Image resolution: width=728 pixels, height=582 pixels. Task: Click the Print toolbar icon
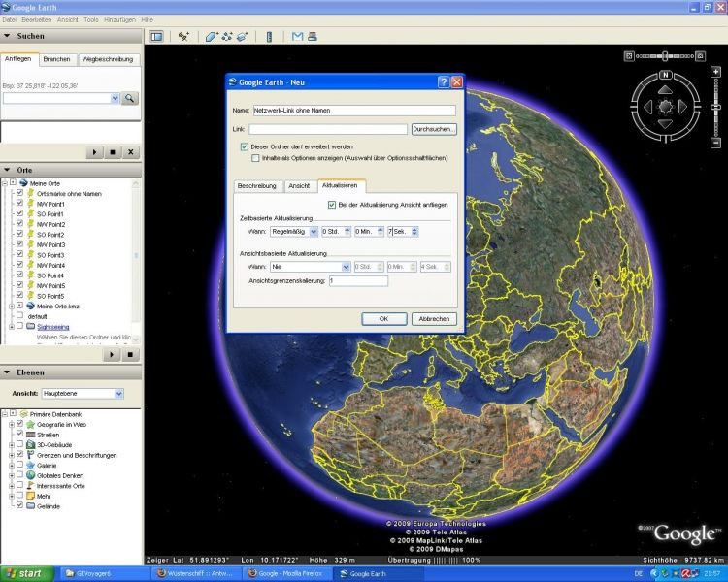(x=313, y=36)
